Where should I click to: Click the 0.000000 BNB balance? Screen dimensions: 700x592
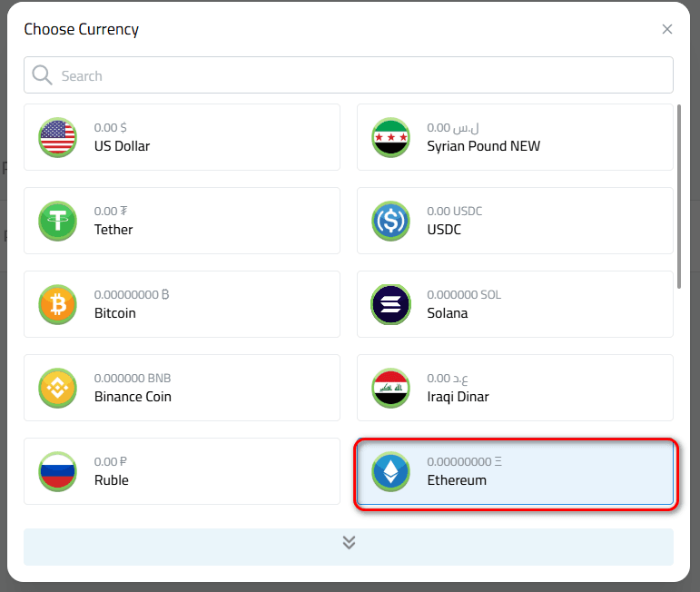coord(133,378)
